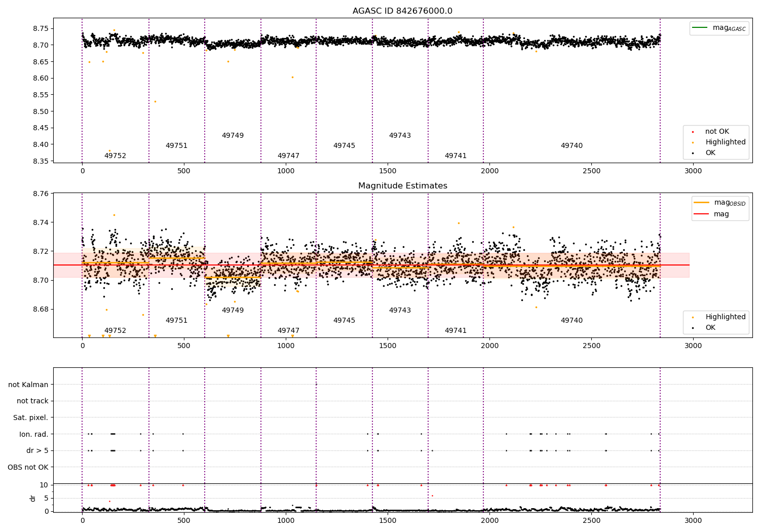This screenshot has width=760, height=532.
Task: Click orange line sample beside mag OBSID legend
Action: tap(701, 203)
